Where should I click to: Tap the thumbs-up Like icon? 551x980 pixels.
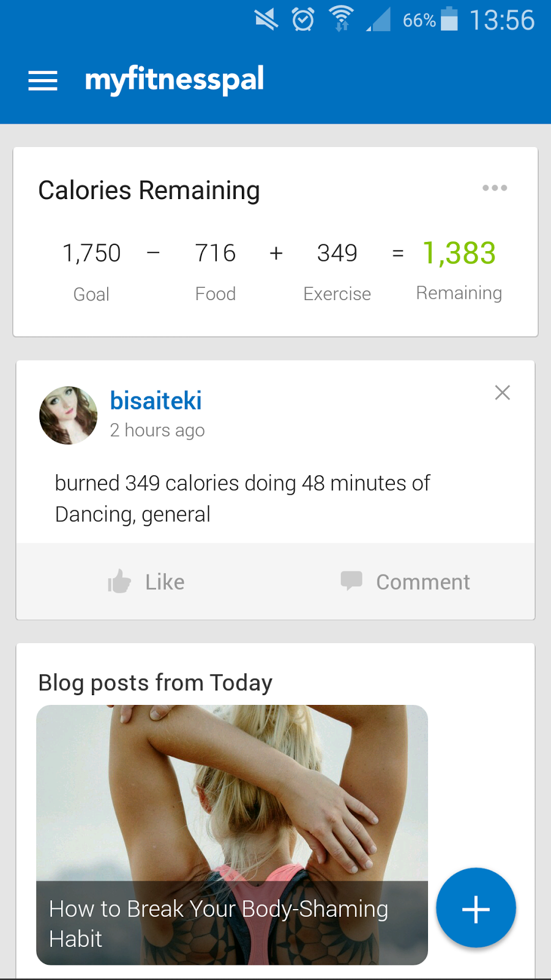[120, 582]
